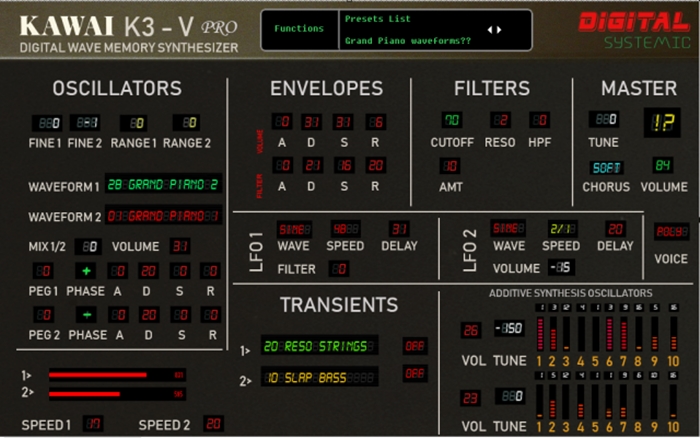Click the filter CUTOFF value display
Image resolution: width=700 pixels, height=438 pixels.
coord(452,120)
